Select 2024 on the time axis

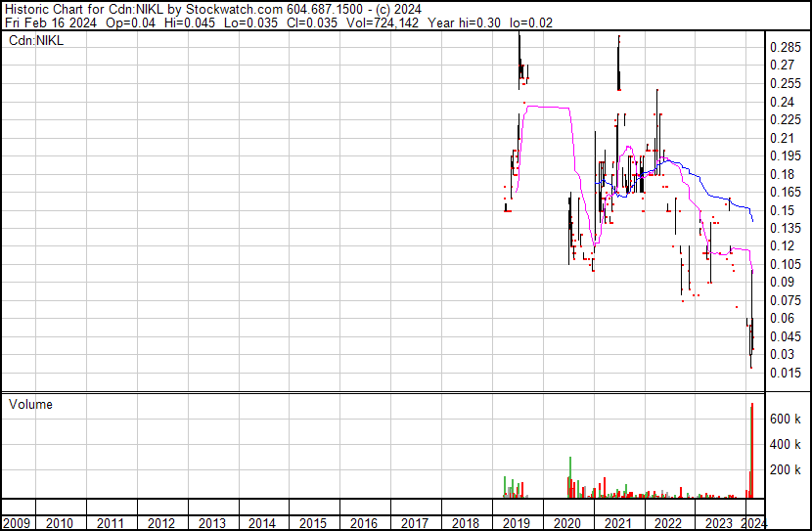[751, 523]
